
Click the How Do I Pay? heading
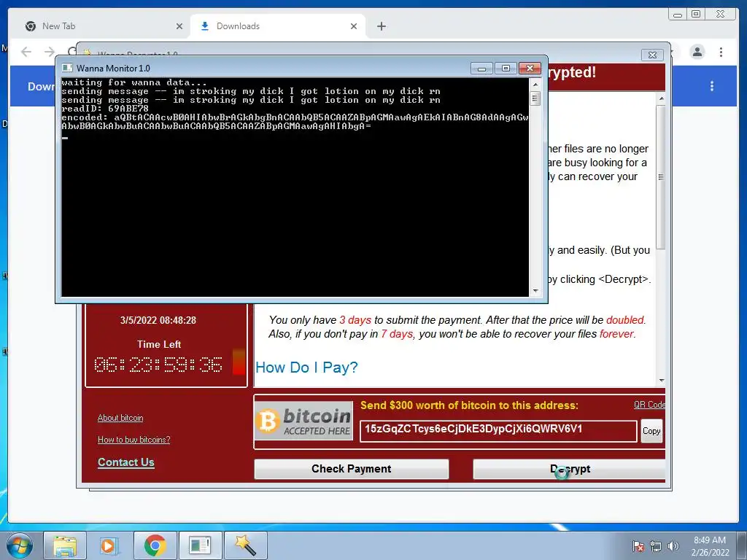click(307, 367)
